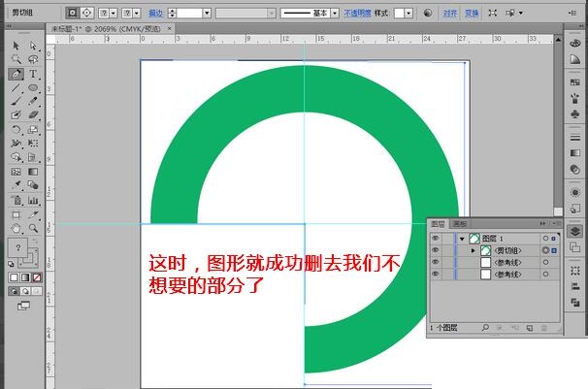This screenshot has height=389, width=588.
Task: Click the 描边 stroke link
Action: 155,14
